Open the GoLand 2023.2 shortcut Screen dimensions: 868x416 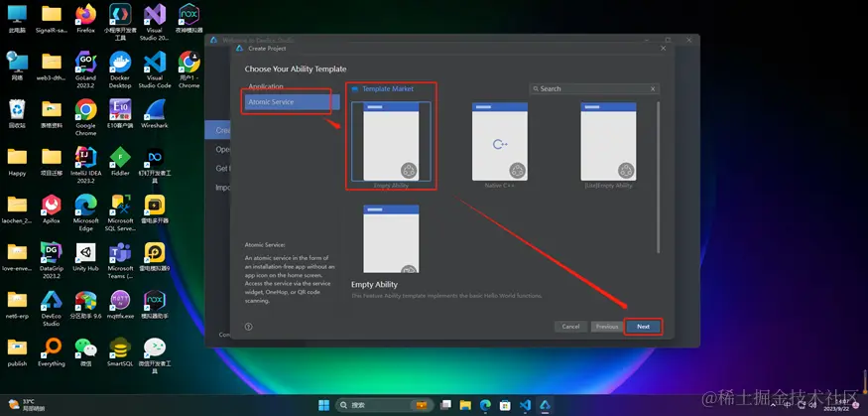pyautogui.click(x=85, y=69)
